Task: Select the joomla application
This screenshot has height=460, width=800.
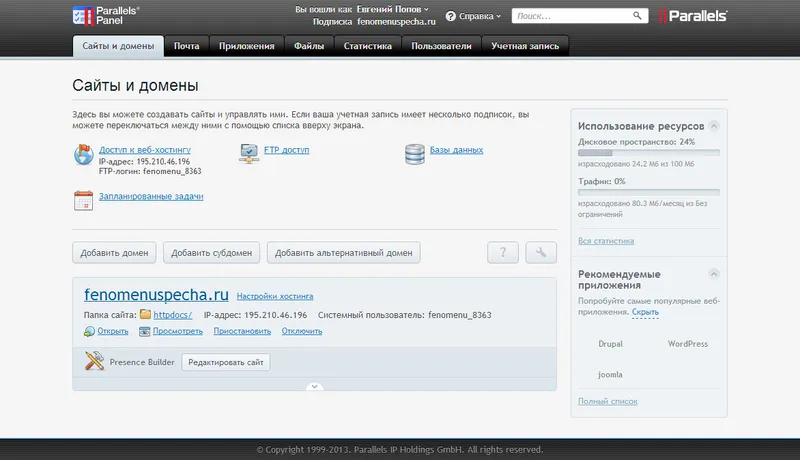Action: coord(610,374)
